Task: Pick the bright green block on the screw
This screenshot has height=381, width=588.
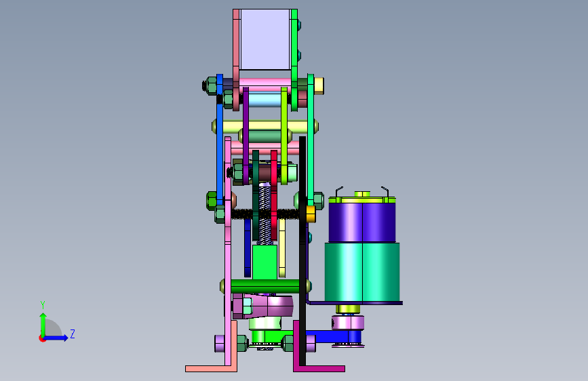Action: pos(264,262)
